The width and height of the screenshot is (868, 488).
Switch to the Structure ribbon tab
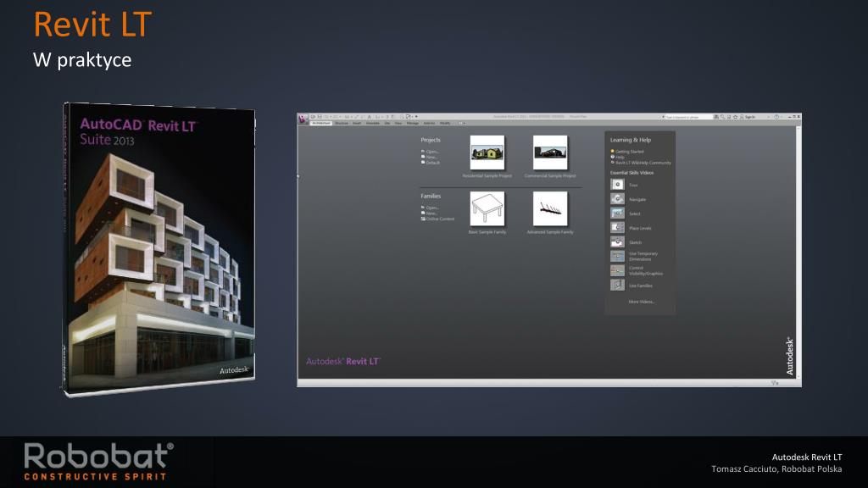(342, 124)
